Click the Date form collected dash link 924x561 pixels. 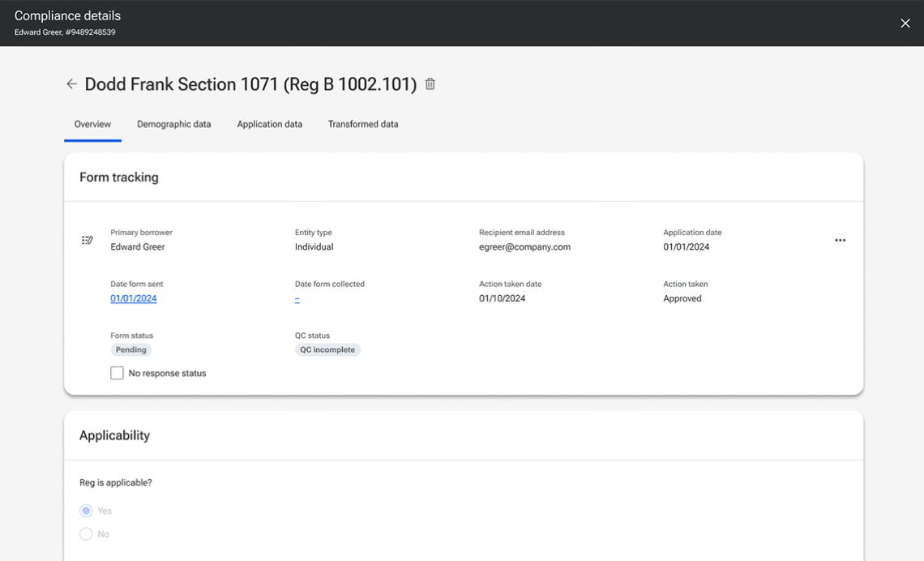tap(297, 299)
